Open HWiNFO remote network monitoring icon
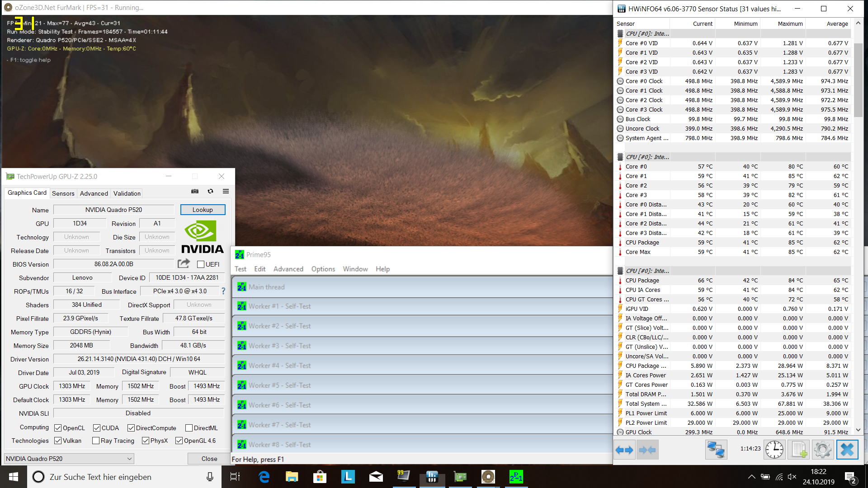This screenshot has height=488, width=868. (716, 450)
